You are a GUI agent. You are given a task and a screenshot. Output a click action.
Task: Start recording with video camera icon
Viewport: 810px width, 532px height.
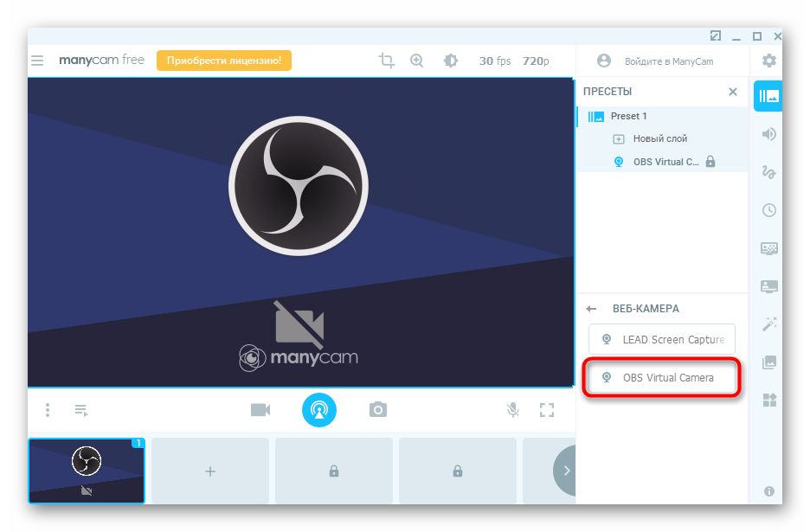tap(260, 410)
